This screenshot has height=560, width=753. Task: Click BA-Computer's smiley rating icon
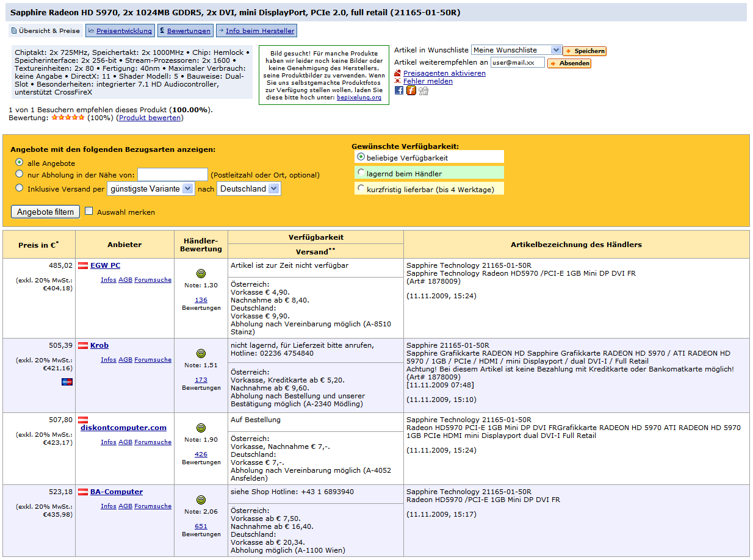pos(201,500)
